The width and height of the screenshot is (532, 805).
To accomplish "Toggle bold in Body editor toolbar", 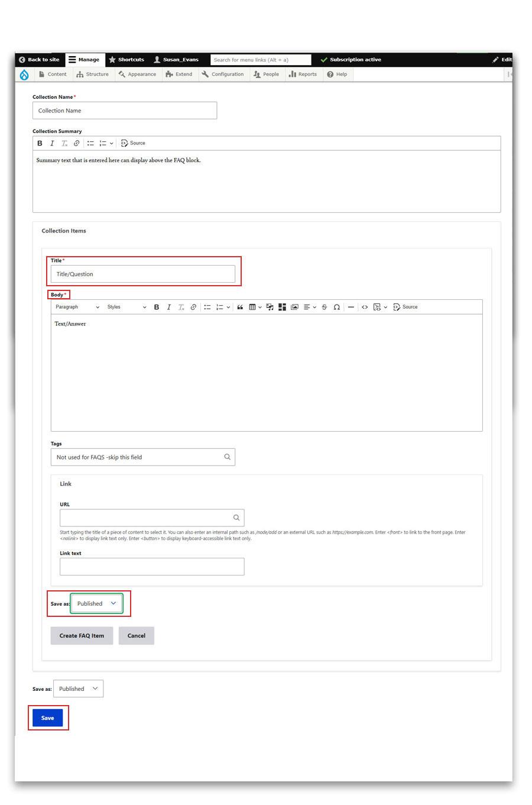I will (157, 307).
